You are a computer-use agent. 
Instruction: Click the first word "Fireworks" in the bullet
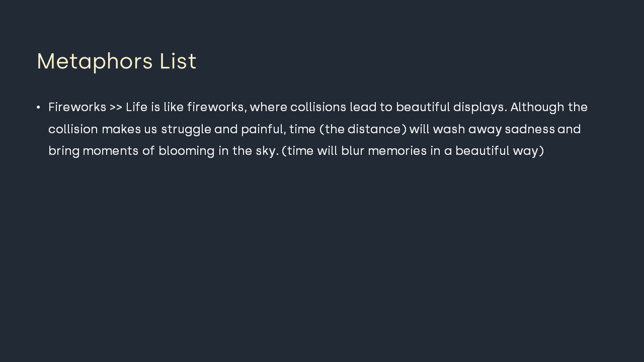tap(77, 107)
